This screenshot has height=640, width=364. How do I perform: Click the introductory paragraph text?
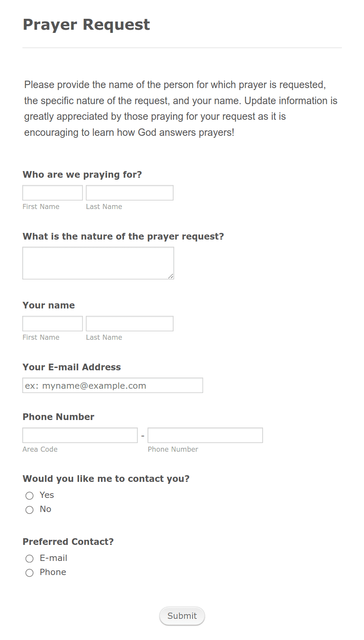point(181,108)
